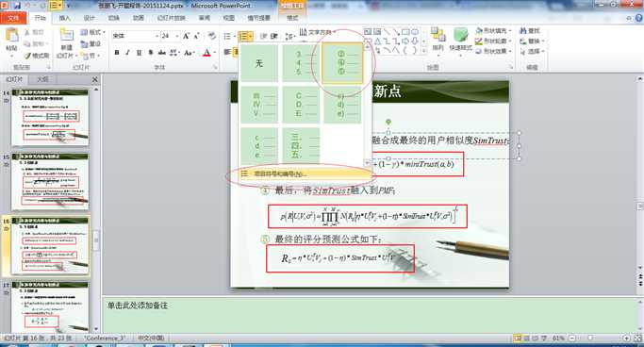Select the circled numbers numbering style
Image resolution: width=644 pixels, height=347 pixels.
pyautogui.click(x=342, y=63)
